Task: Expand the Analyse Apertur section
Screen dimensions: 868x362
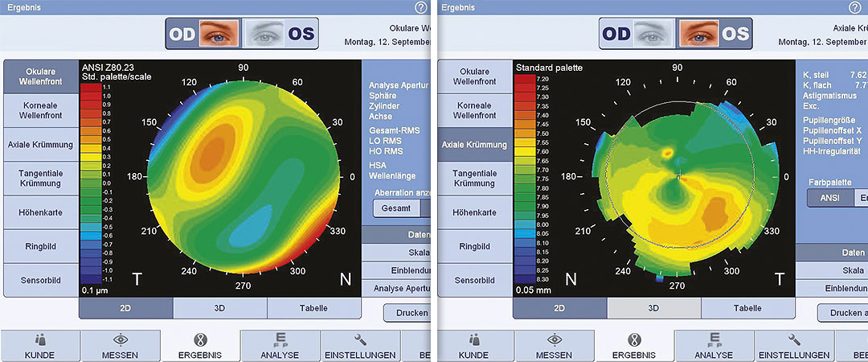Action: 397,287
